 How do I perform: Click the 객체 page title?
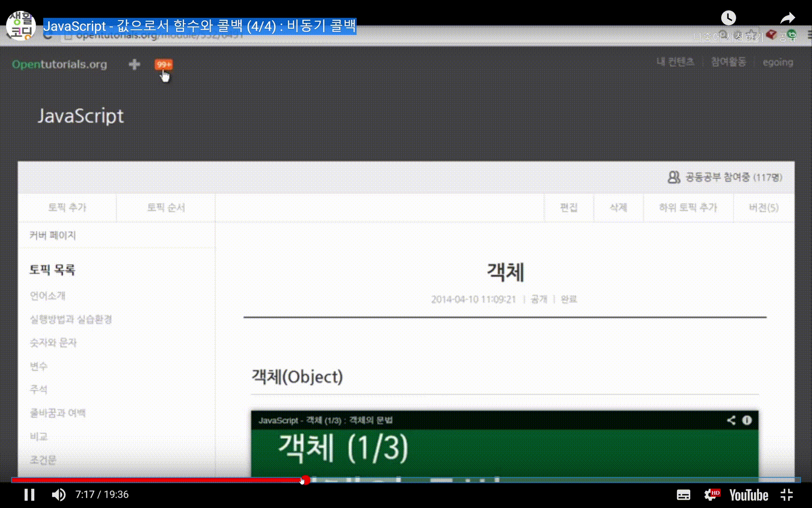click(x=505, y=272)
